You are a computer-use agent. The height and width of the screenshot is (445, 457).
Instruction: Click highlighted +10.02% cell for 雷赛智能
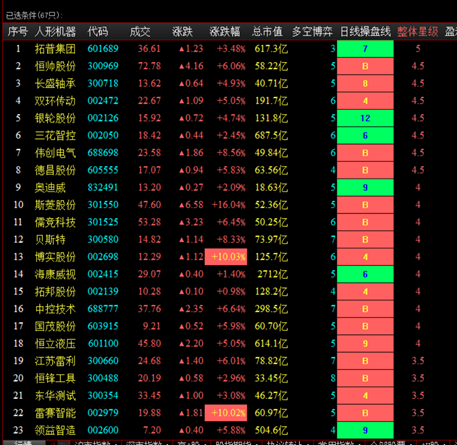pyautogui.click(x=226, y=413)
